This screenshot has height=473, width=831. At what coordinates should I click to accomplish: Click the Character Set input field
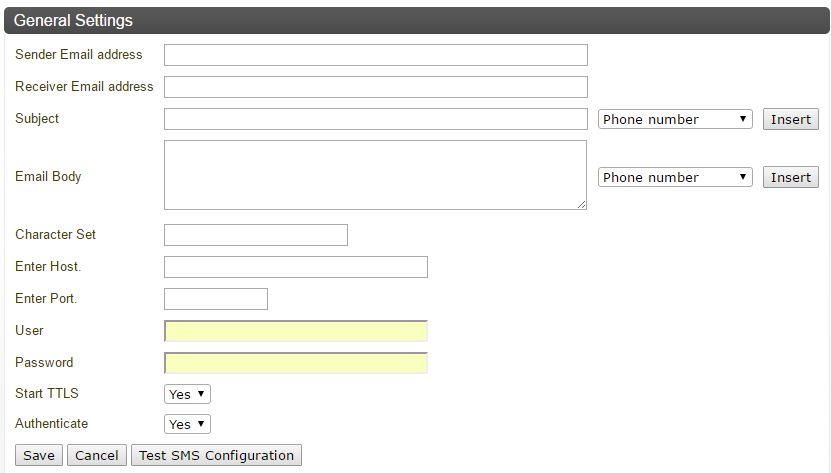coord(256,235)
